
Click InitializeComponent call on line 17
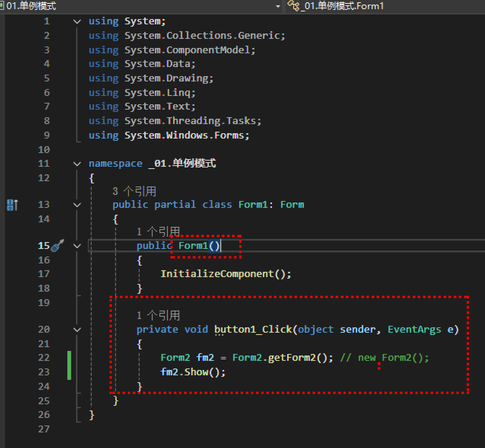tap(218, 274)
